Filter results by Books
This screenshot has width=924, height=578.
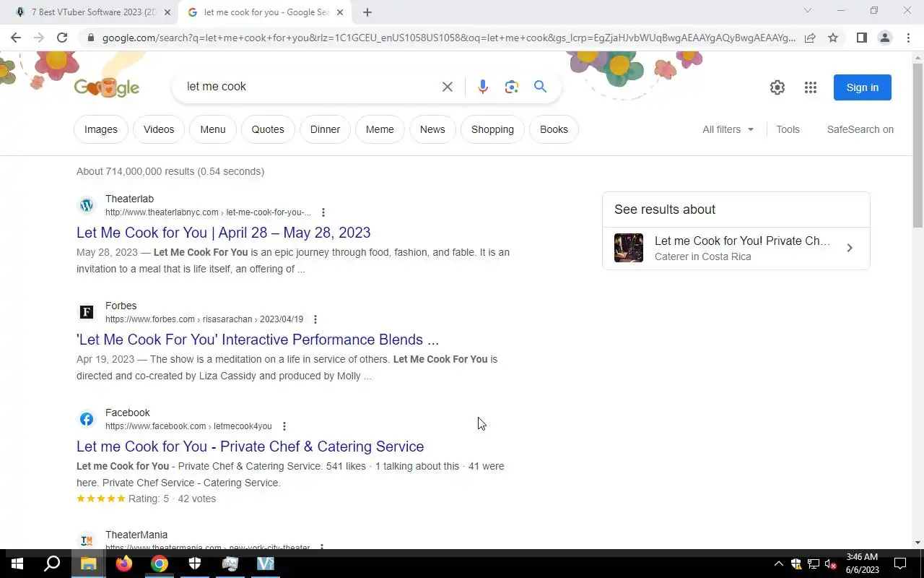coord(554,129)
